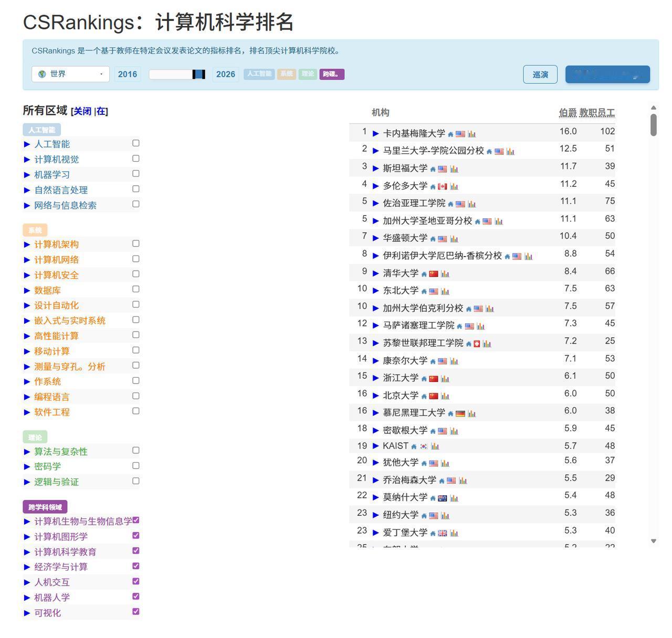Click the year range slider handle
Image resolution: width=672 pixels, height=638 pixels.
pyautogui.click(x=198, y=74)
